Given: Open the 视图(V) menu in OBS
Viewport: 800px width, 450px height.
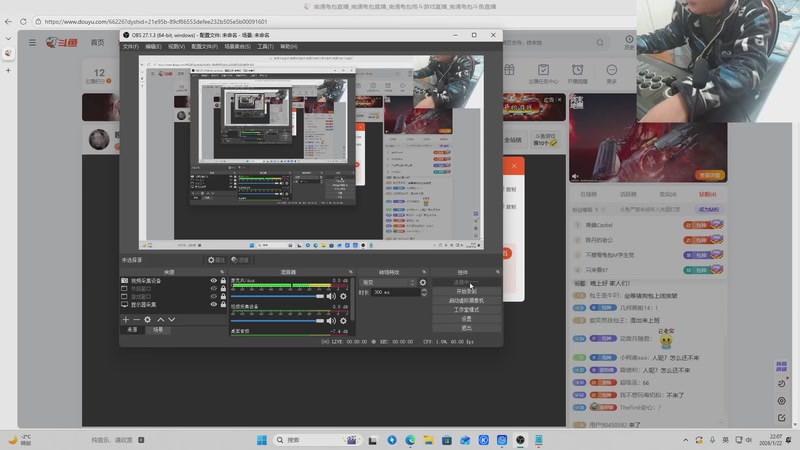Looking at the screenshot, I should pyautogui.click(x=177, y=46).
